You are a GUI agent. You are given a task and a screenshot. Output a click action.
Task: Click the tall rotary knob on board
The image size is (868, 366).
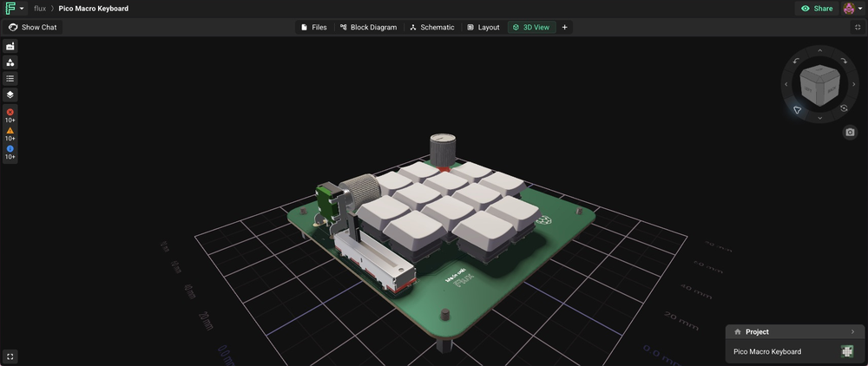443,150
